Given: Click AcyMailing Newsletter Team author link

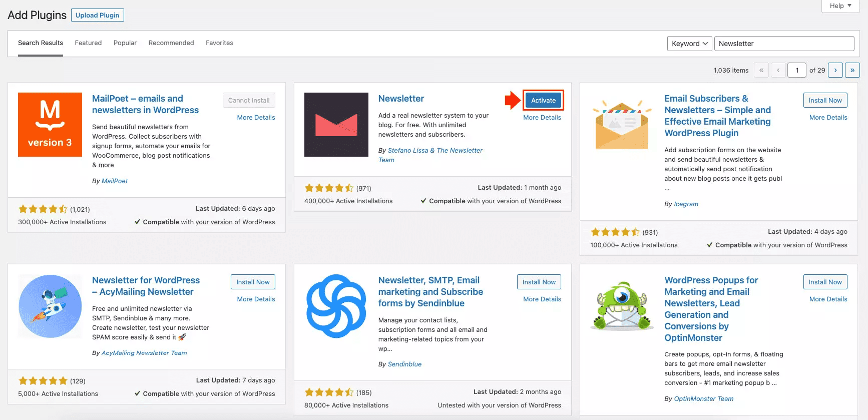Looking at the screenshot, I should [x=144, y=353].
